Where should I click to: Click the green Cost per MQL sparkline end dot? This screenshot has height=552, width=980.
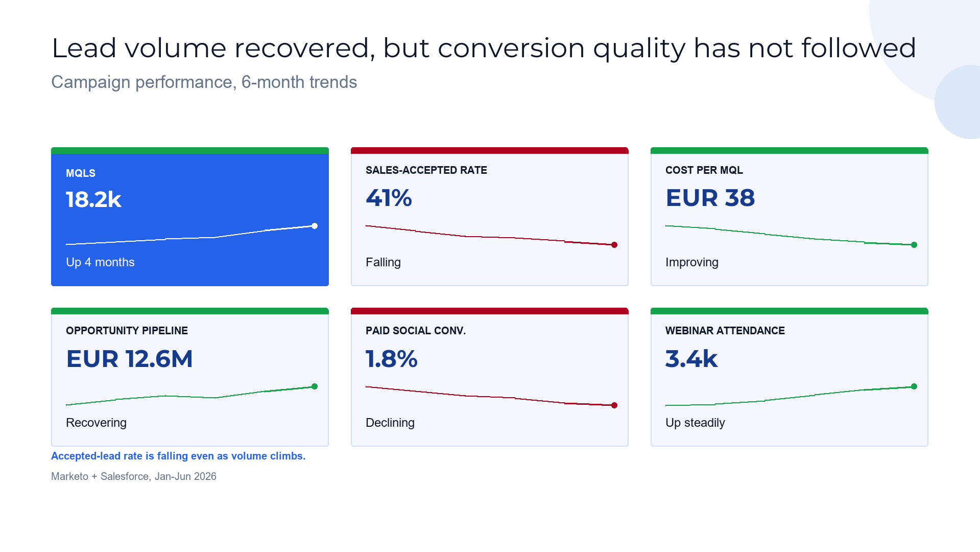tap(914, 245)
